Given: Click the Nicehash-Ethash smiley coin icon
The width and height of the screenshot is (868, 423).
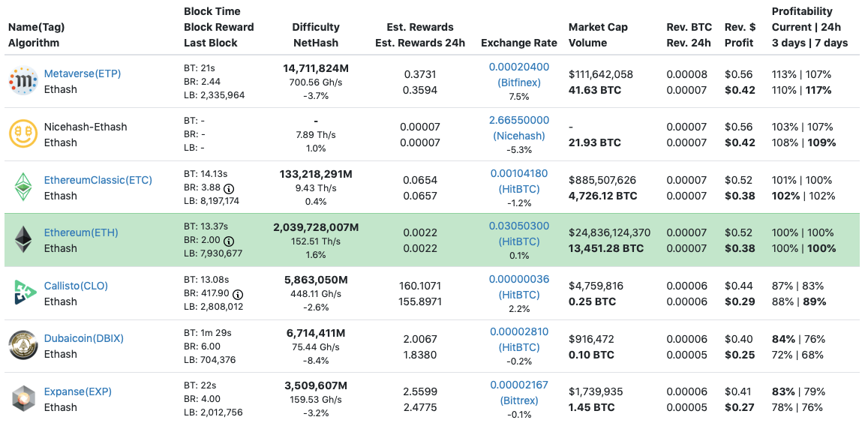Looking at the screenshot, I should tap(23, 134).
